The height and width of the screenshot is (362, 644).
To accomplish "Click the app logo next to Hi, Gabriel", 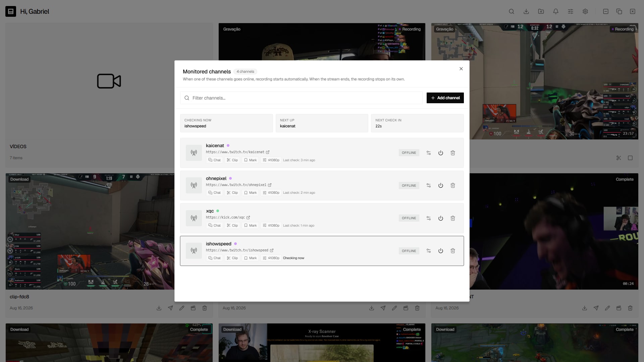I will 11,11.
